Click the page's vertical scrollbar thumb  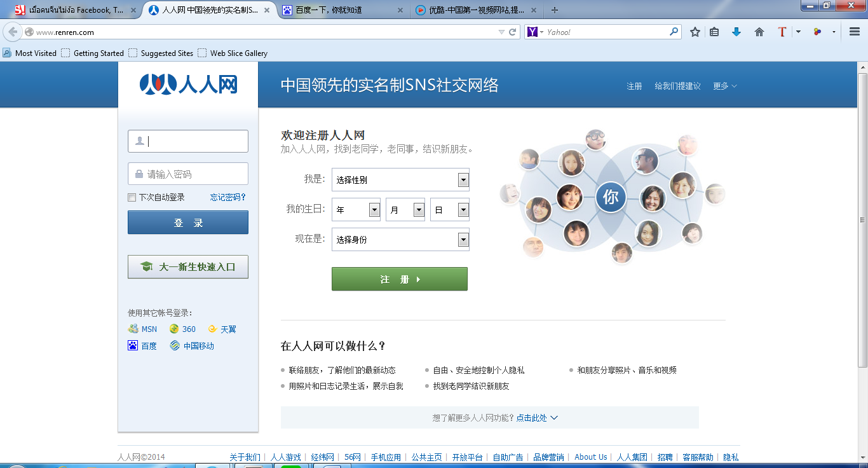(862, 219)
